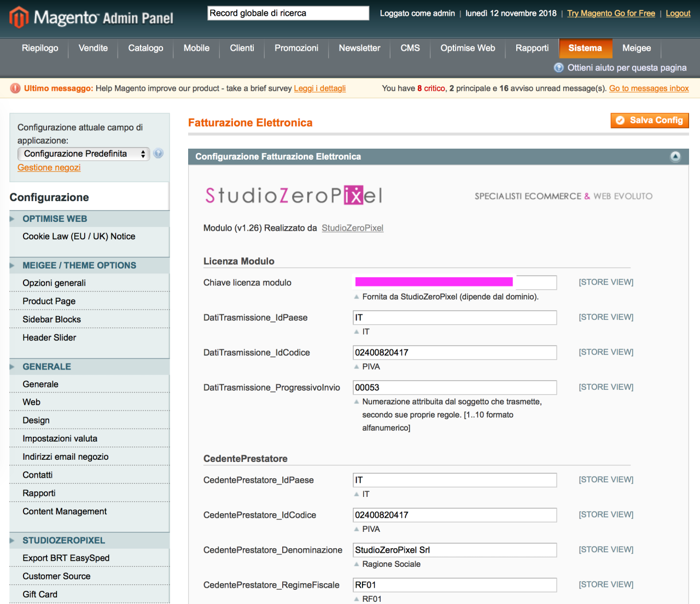700x604 pixels.
Task: Collapse the Configurazione Fatturazione Elettronica section
Action: pos(675,157)
